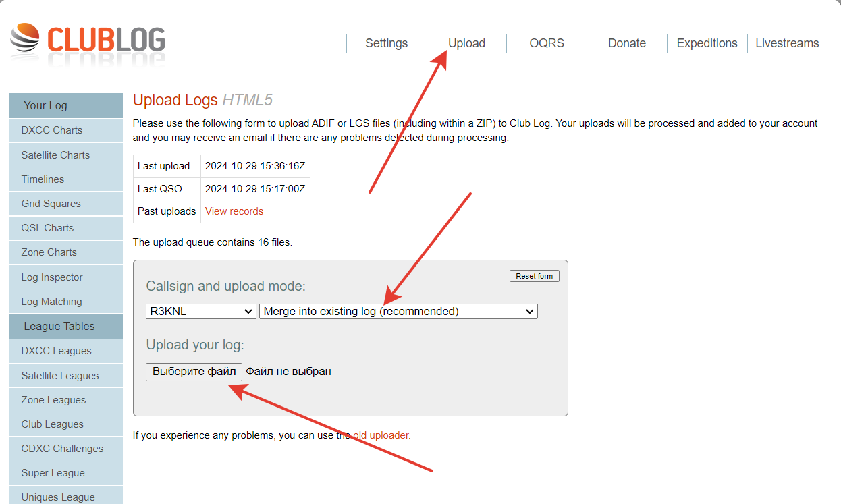Click the Reset form button

[x=535, y=276]
